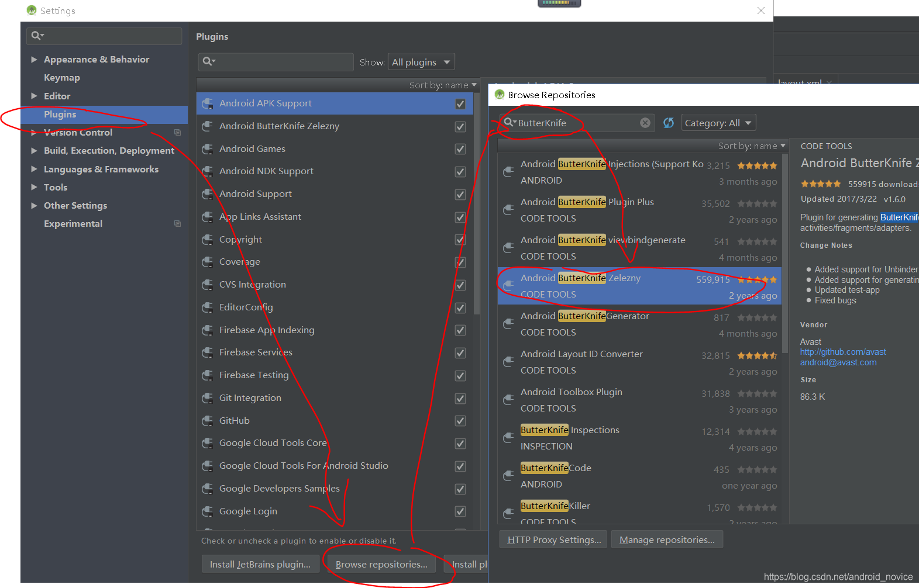The image size is (919, 588).
Task: Select Android ButterKnife Zelezny repository result
Action: point(639,286)
